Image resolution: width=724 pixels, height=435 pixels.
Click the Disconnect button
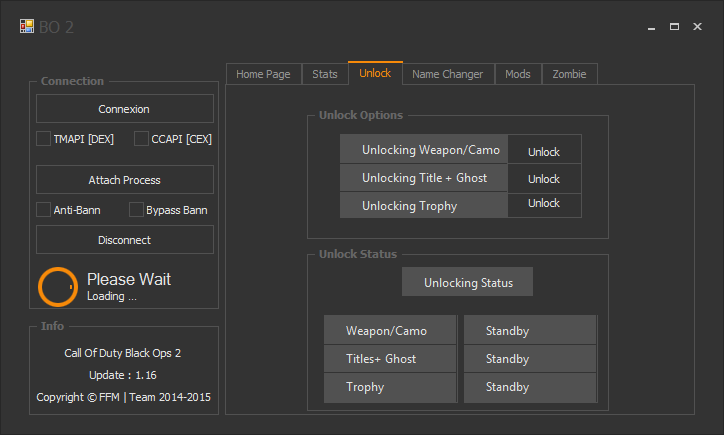pos(125,240)
